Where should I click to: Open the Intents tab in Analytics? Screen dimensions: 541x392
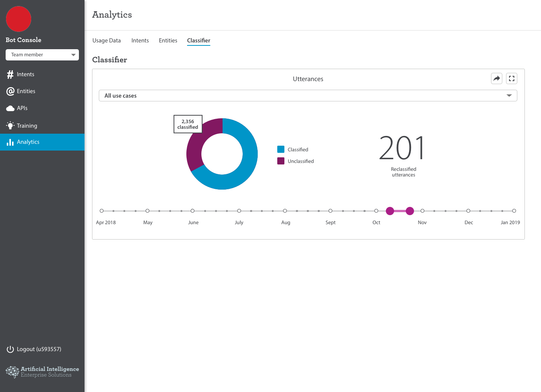(x=140, y=41)
